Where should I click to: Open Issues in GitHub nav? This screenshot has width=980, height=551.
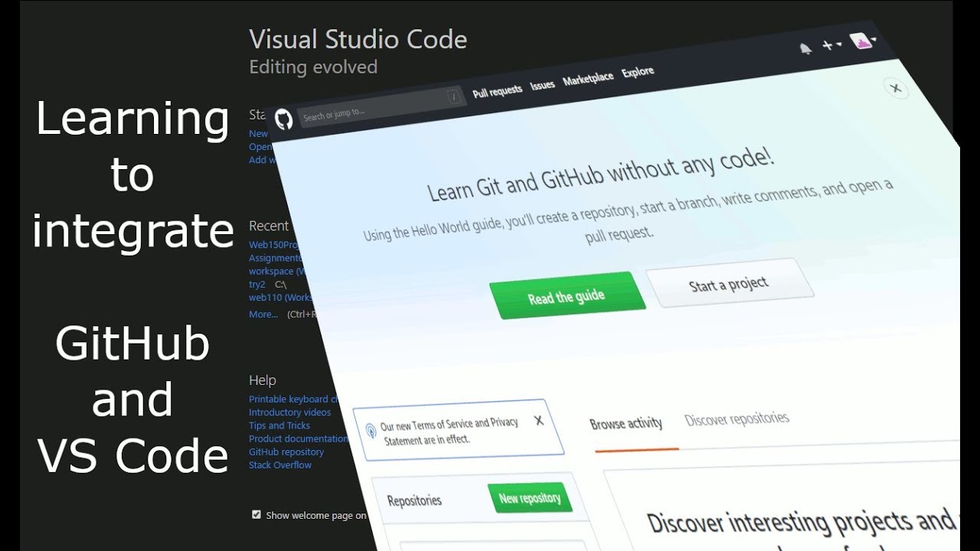coord(542,85)
